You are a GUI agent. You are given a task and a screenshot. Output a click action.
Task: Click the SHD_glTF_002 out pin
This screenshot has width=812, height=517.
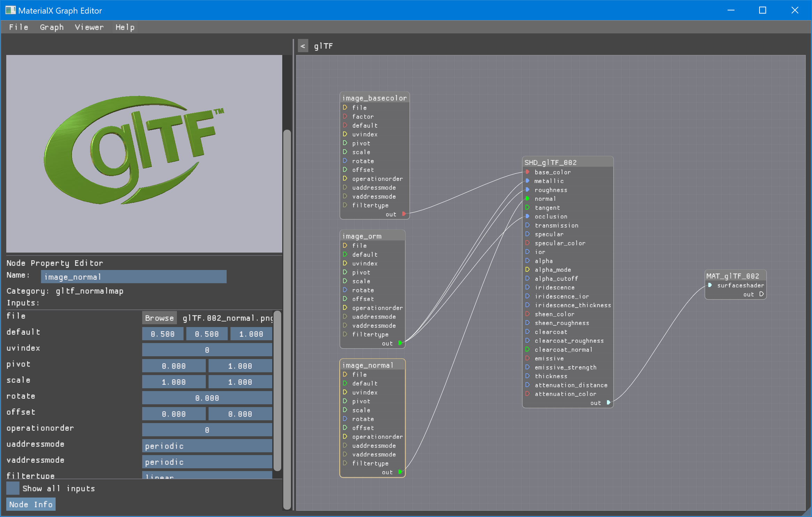[x=608, y=403]
